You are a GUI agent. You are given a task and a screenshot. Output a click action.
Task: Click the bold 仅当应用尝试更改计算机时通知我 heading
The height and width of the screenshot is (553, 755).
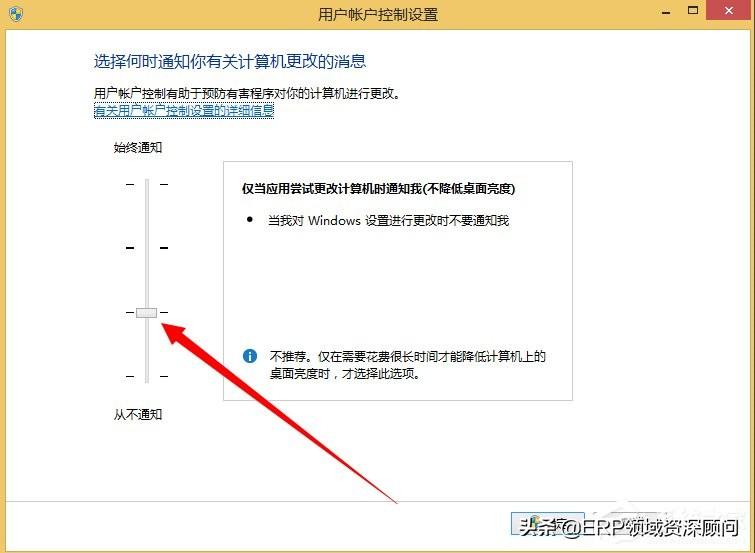(x=379, y=188)
